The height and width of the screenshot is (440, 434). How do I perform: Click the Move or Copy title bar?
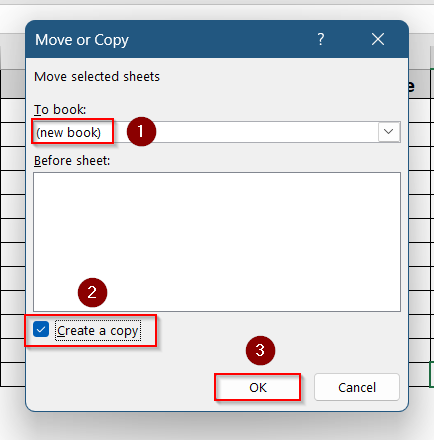pyautogui.click(x=217, y=39)
